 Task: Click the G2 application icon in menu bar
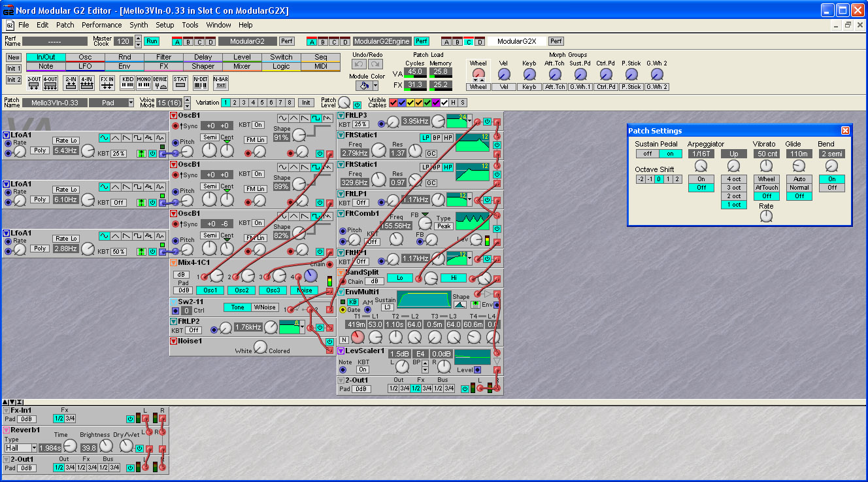coord(10,25)
